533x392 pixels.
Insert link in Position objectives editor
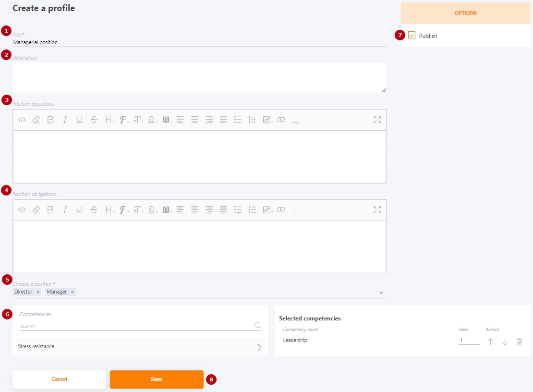coord(267,120)
